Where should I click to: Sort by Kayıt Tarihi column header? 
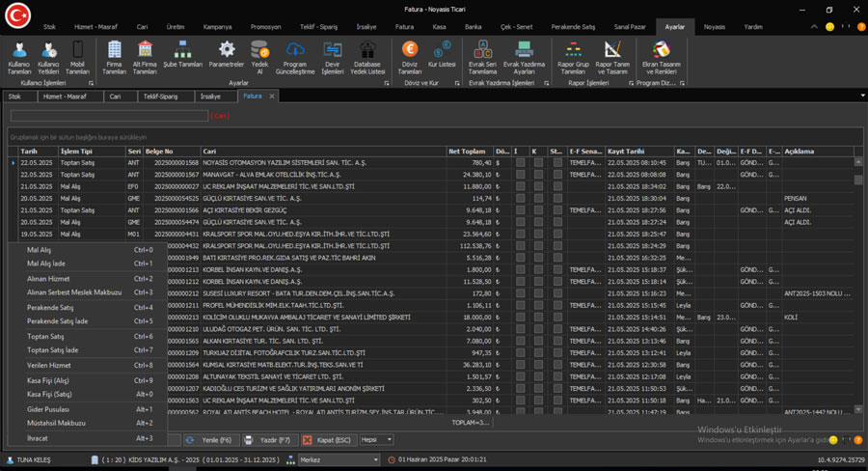(x=639, y=152)
